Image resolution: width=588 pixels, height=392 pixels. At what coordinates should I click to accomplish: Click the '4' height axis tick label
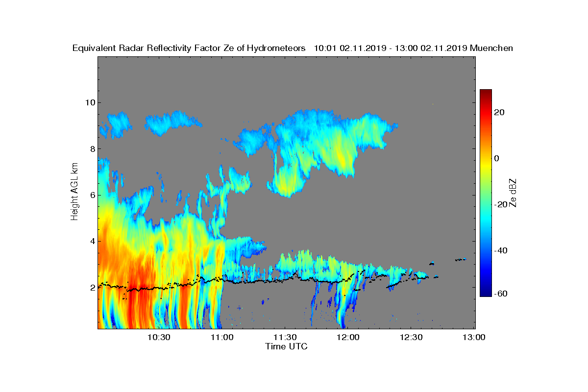click(x=92, y=241)
